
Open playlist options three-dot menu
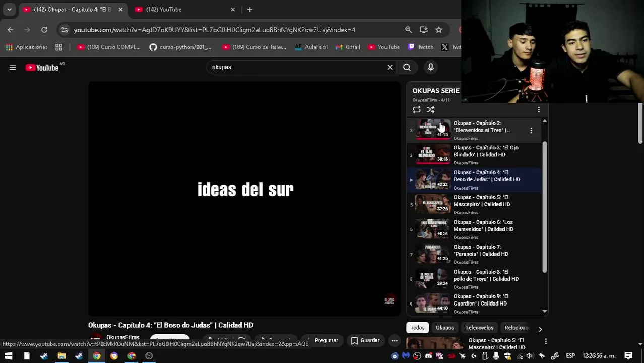tap(539, 110)
